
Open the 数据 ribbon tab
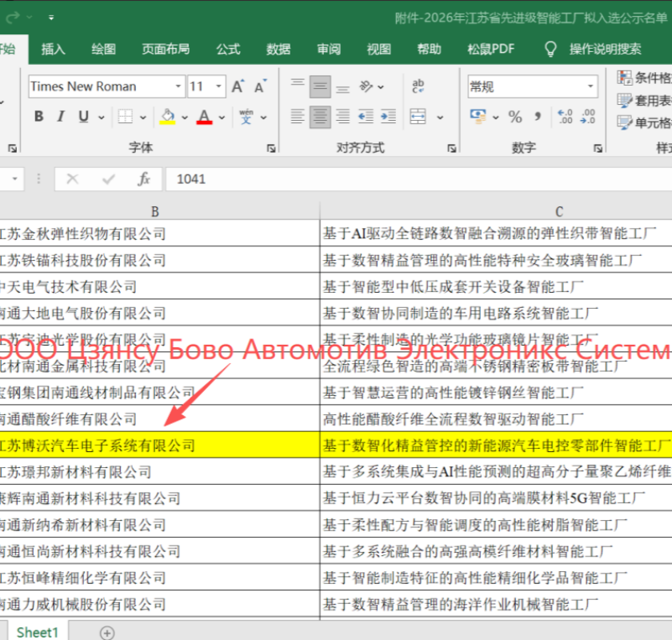tap(278, 50)
